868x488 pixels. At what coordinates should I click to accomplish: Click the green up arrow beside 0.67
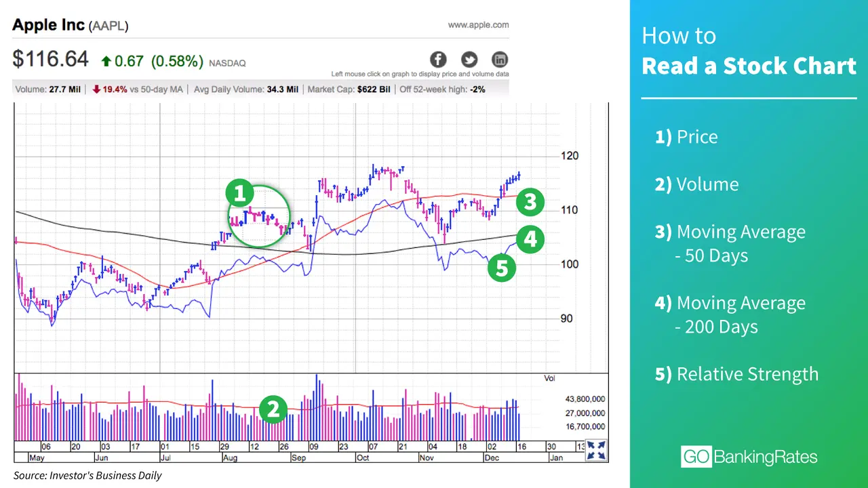click(106, 61)
